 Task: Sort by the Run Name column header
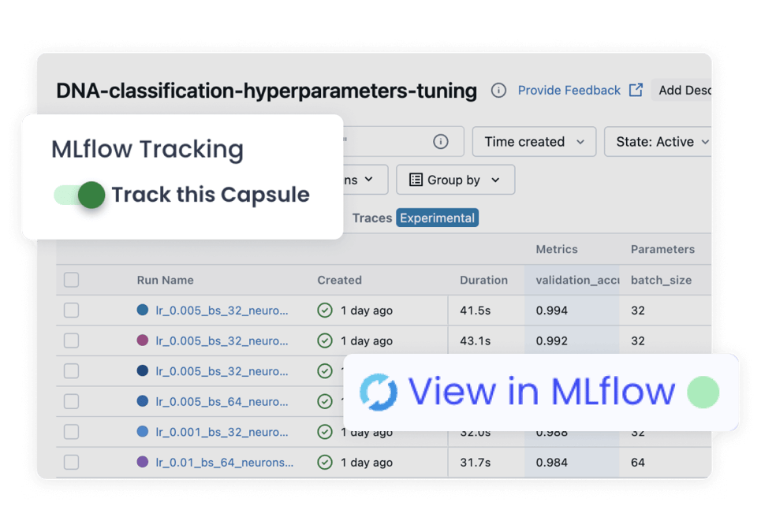pyautogui.click(x=165, y=280)
